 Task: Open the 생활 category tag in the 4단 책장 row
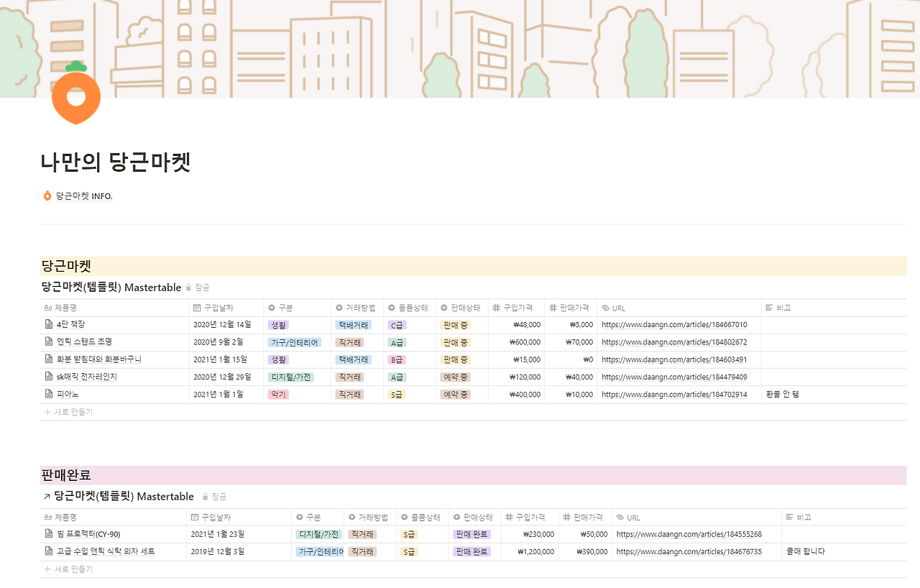pos(278,325)
